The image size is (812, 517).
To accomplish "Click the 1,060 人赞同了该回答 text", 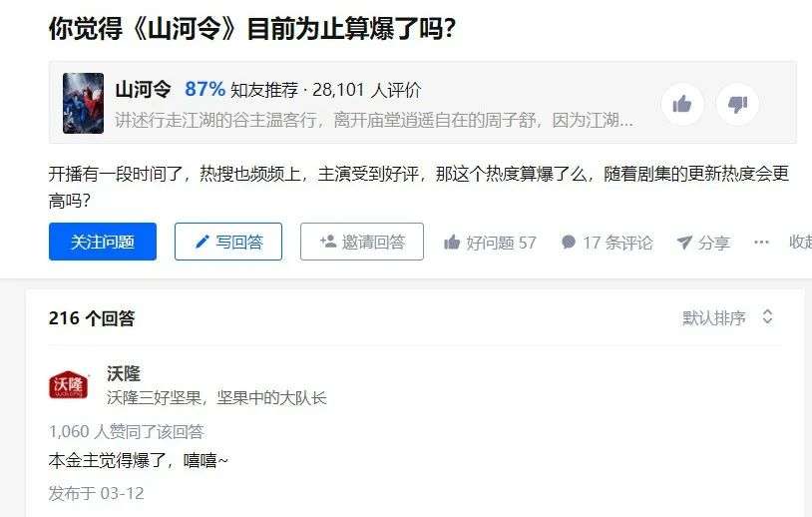I will [127, 431].
